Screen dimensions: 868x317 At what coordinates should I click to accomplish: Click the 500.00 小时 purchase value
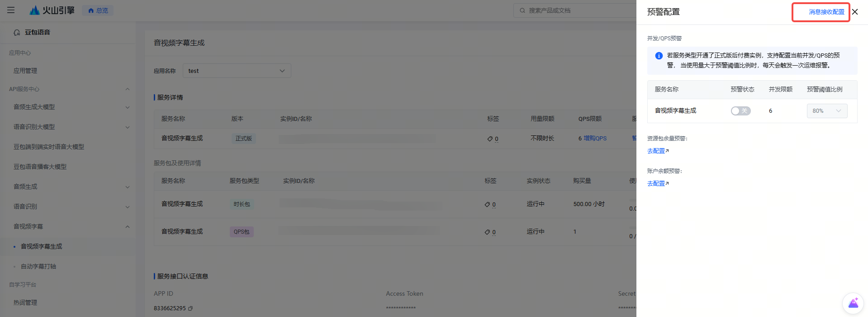(589, 204)
